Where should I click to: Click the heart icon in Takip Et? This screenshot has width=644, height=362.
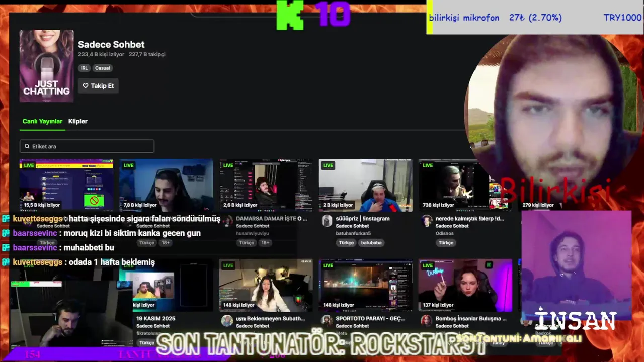coord(86,86)
